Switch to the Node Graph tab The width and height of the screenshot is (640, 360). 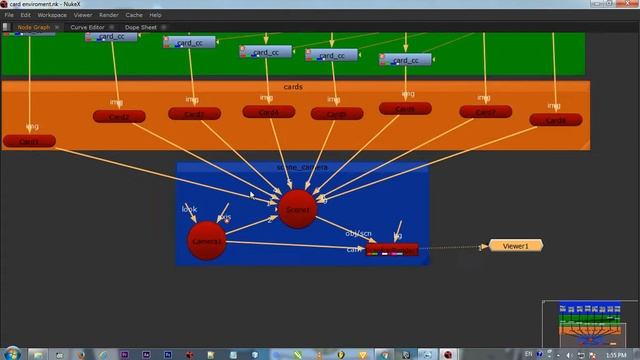click(x=33, y=27)
